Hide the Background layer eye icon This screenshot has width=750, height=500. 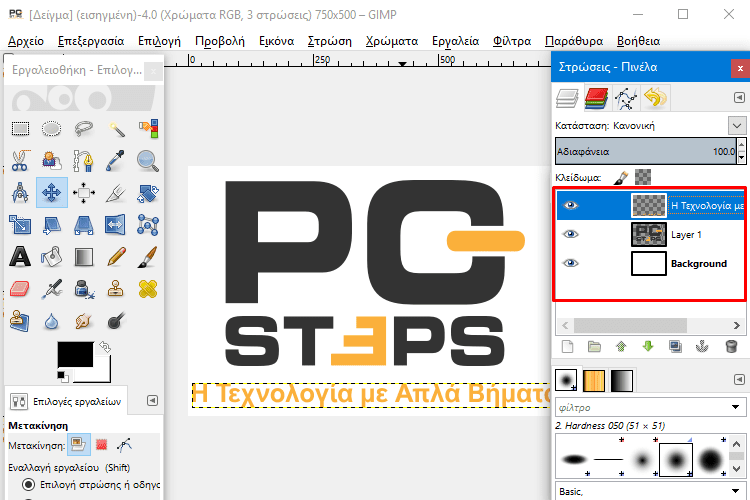570,263
